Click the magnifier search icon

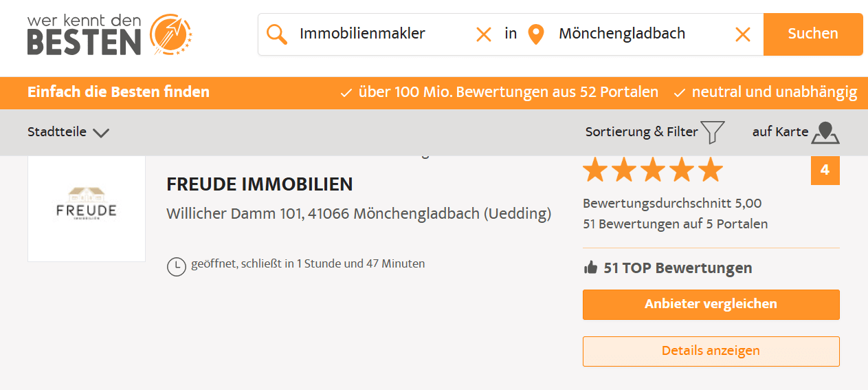click(277, 34)
